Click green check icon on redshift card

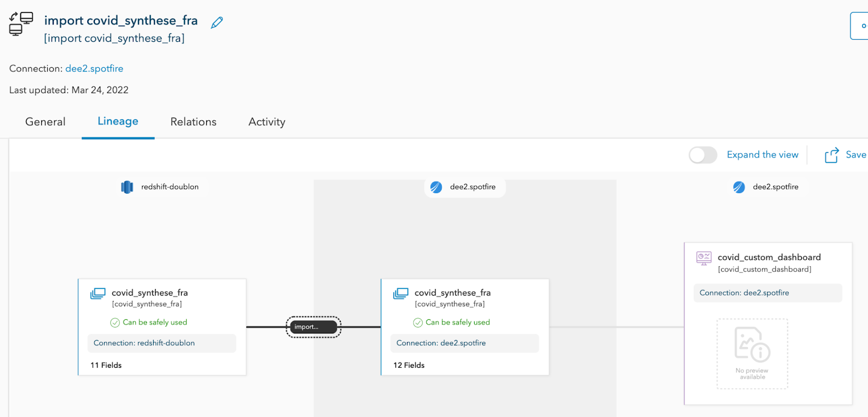[115, 323]
